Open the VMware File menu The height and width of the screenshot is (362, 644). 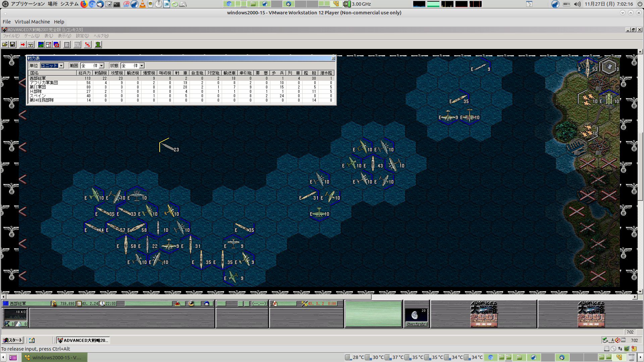coord(7,22)
